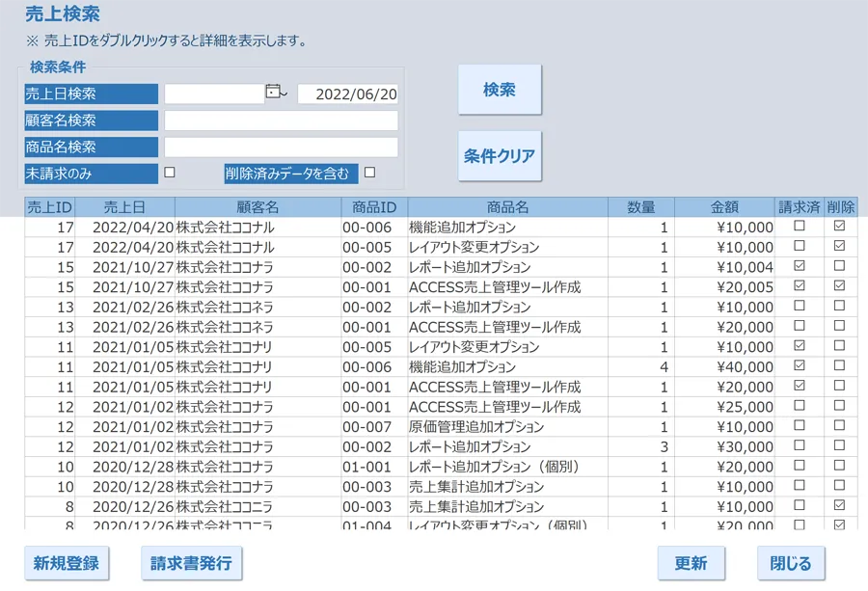Toggle 削除 checkbox for the ¥20,005 row

pyautogui.click(x=839, y=285)
